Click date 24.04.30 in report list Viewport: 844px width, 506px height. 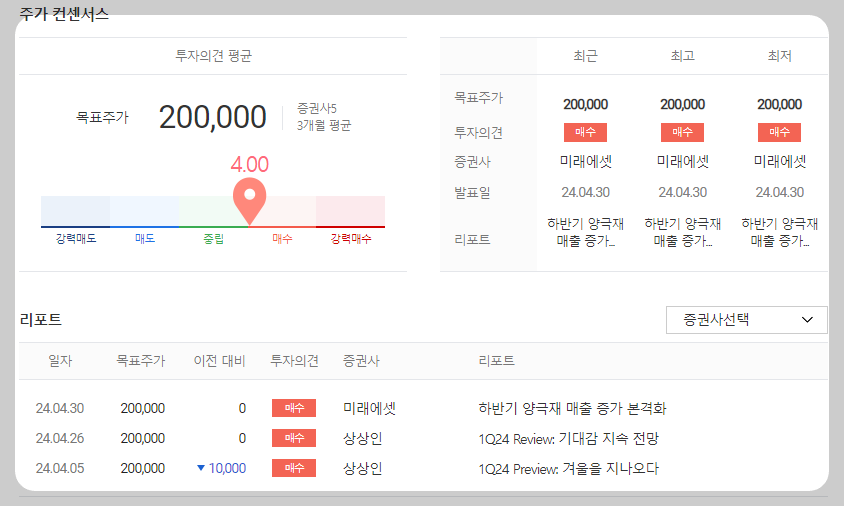pos(60,409)
